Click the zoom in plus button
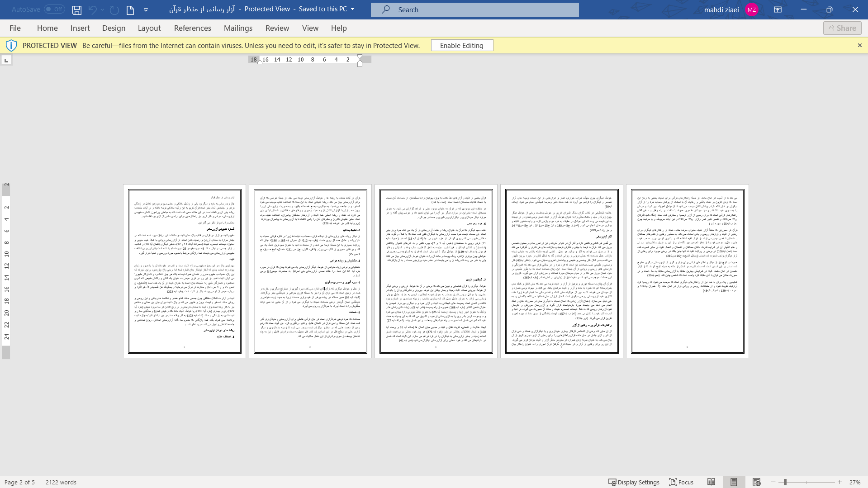Screen dimensions: 868x488 coord(840,482)
